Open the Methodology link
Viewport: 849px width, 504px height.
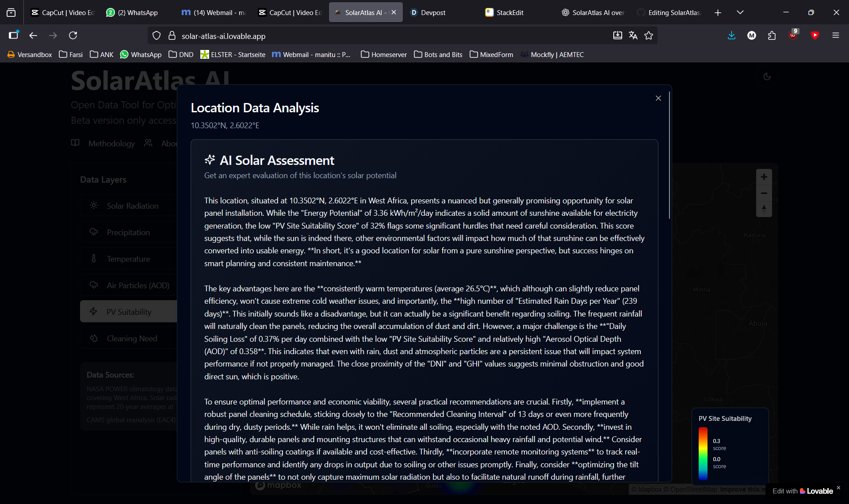(x=111, y=143)
